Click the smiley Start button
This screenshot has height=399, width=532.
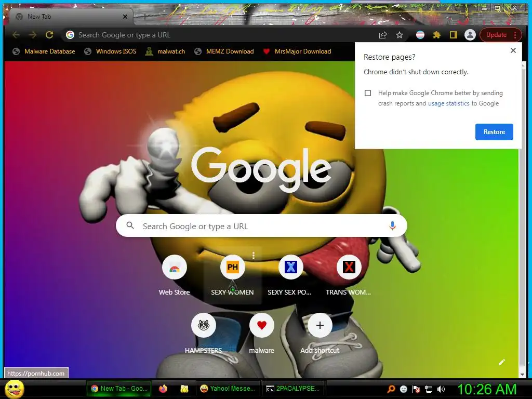click(x=15, y=389)
